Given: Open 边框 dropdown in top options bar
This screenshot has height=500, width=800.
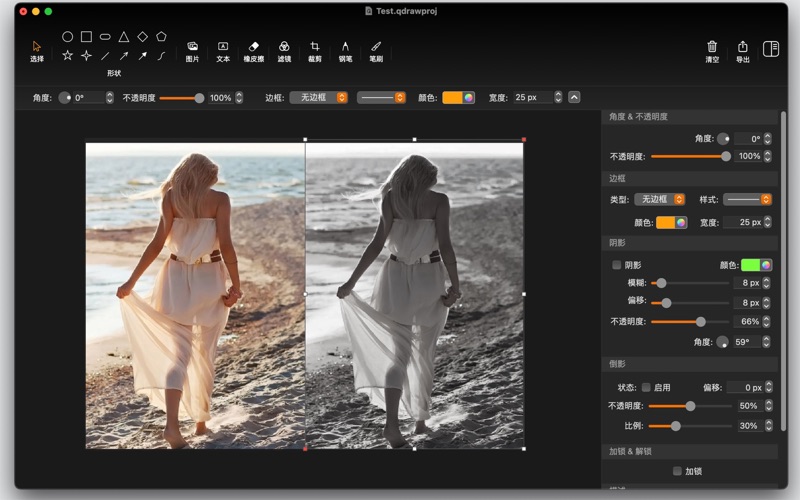Looking at the screenshot, I should [319, 98].
